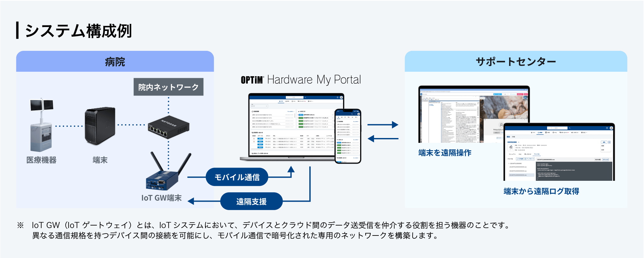
Task: Click the search field in laptop portal
Action: (294, 97)
